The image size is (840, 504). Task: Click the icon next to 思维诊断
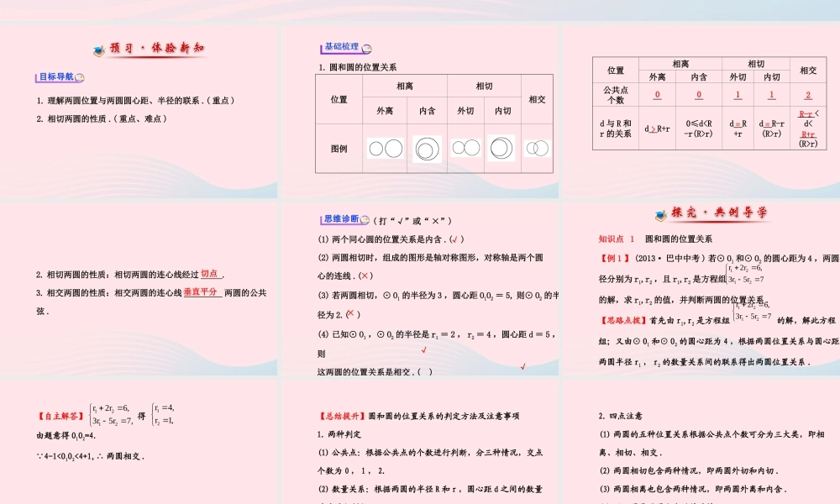click(365, 219)
